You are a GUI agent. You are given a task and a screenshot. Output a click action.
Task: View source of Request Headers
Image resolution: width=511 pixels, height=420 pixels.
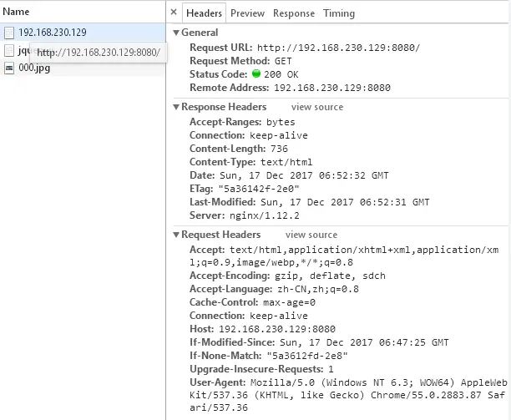click(311, 235)
